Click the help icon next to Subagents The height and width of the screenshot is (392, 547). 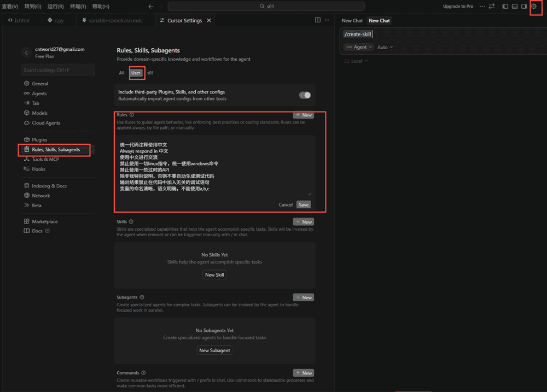coord(142,297)
